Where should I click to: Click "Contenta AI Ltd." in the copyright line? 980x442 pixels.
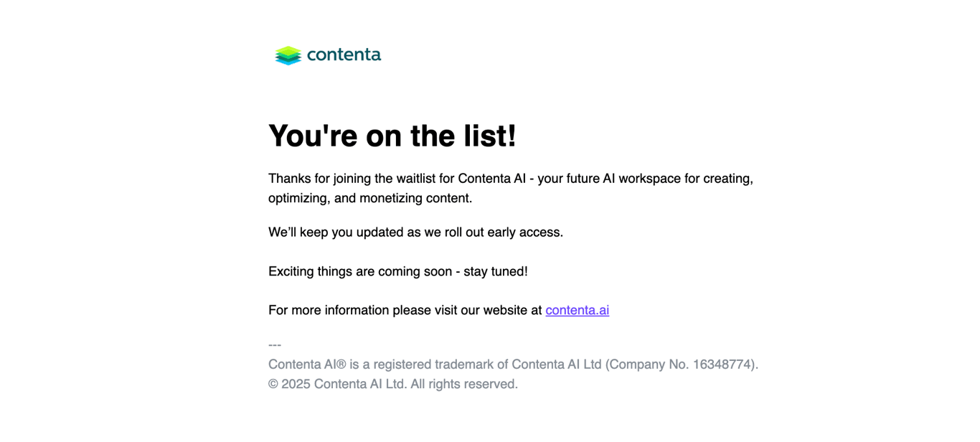click(x=360, y=384)
